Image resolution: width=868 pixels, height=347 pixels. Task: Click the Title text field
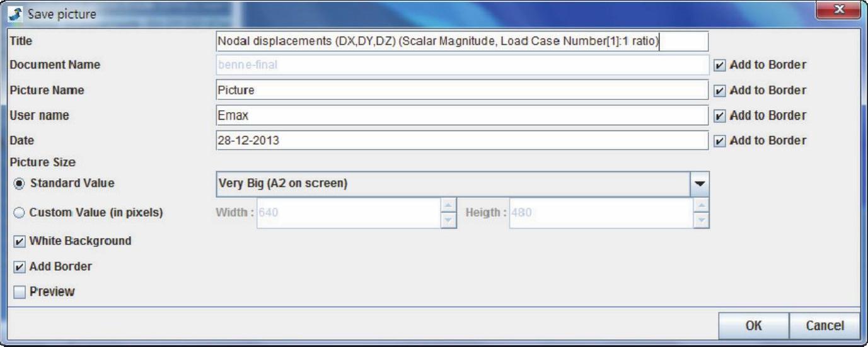(461, 41)
